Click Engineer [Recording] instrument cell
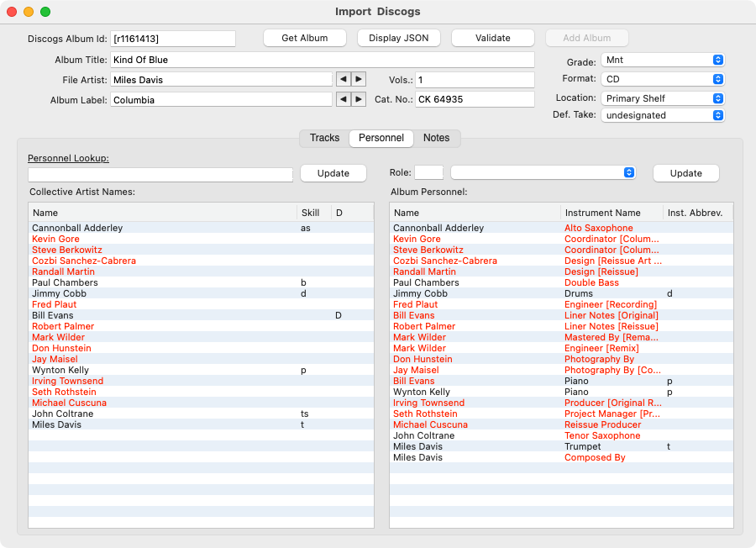 click(611, 304)
